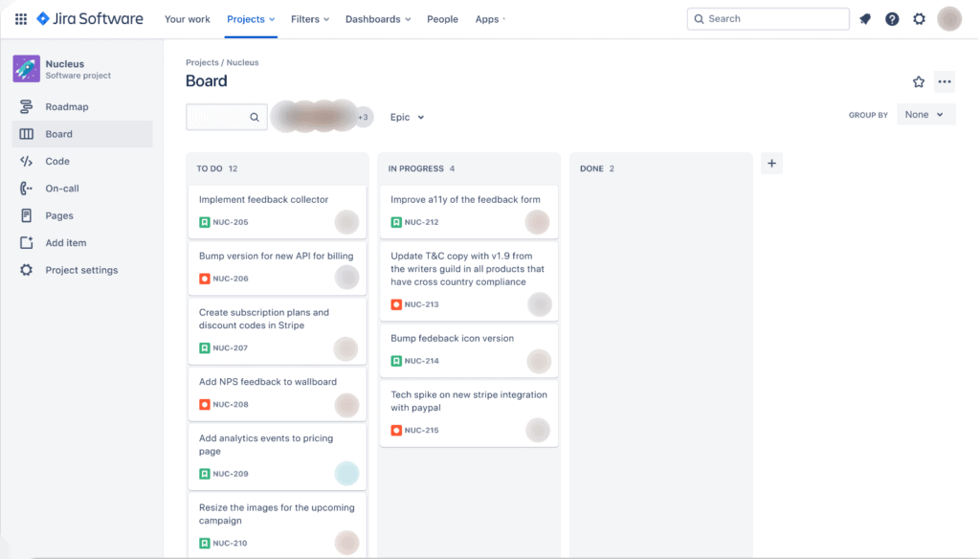Go to Your work tab

(x=188, y=19)
